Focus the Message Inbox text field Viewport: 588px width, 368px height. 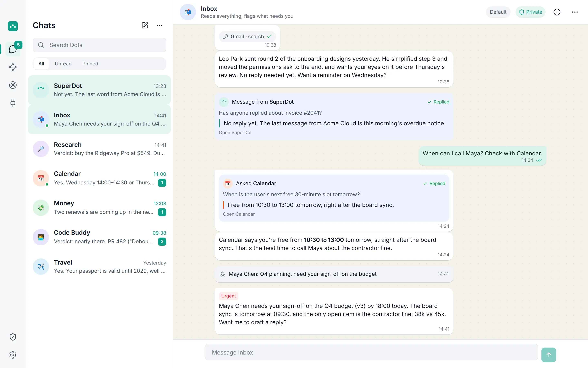(x=371, y=352)
